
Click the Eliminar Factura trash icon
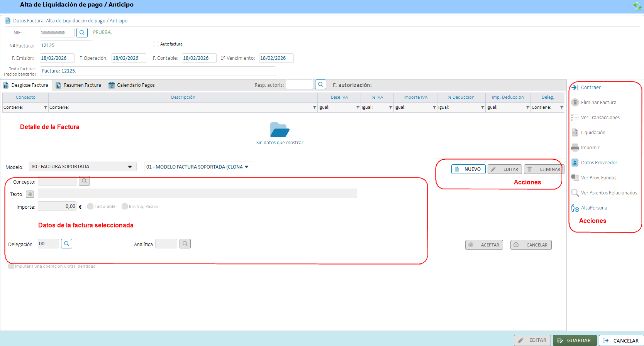tap(575, 103)
